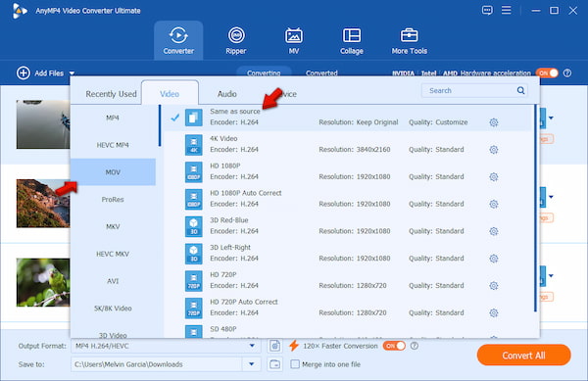Image resolution: width=588 pixels, height=381 pixels.
Task: Open the Save to path dropdown
Action: [252, 364]
